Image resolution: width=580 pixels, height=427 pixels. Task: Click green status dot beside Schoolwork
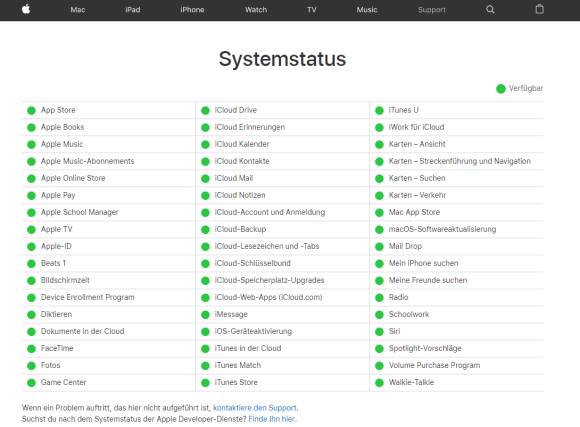coord(379,315)
